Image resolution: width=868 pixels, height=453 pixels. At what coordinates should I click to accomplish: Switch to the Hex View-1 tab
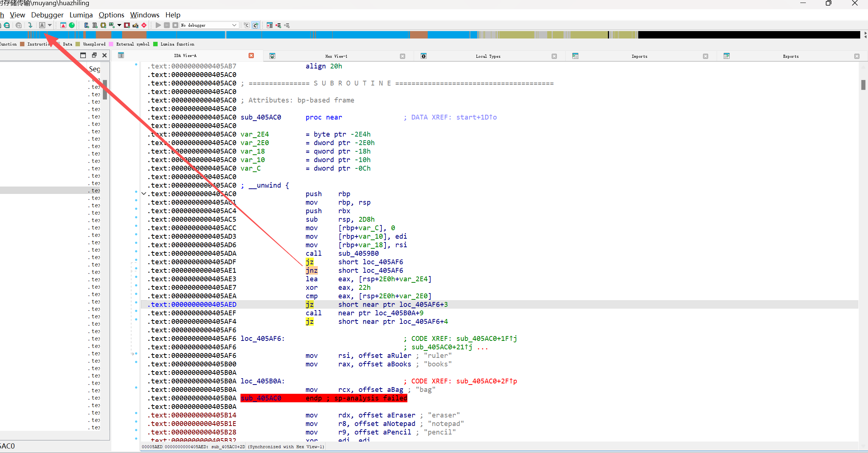336,56
